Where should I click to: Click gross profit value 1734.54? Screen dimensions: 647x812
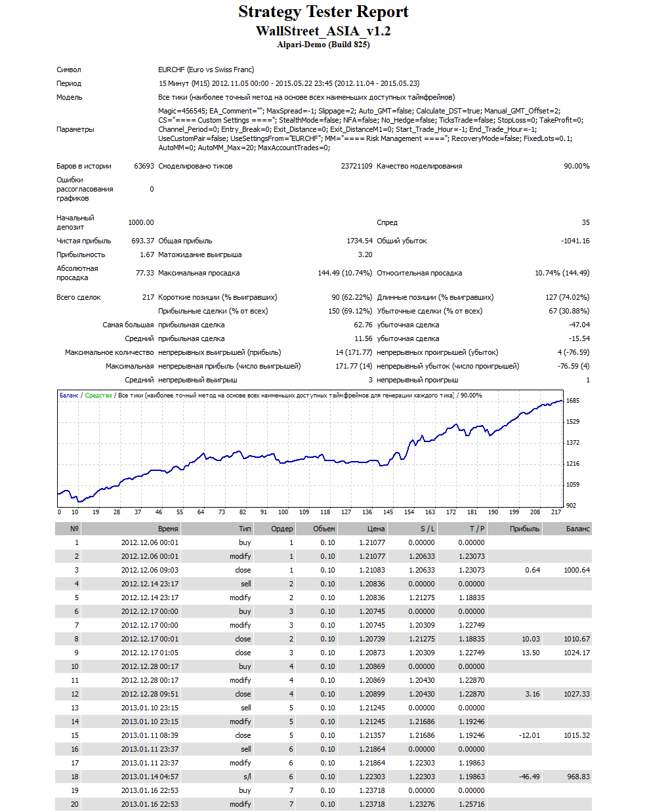coord(360,241)
